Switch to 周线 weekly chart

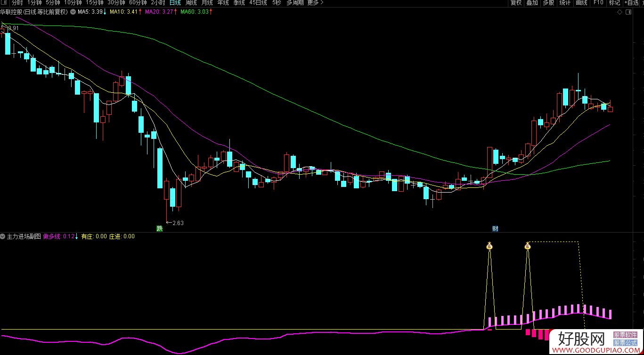click(x=191, y=3)
